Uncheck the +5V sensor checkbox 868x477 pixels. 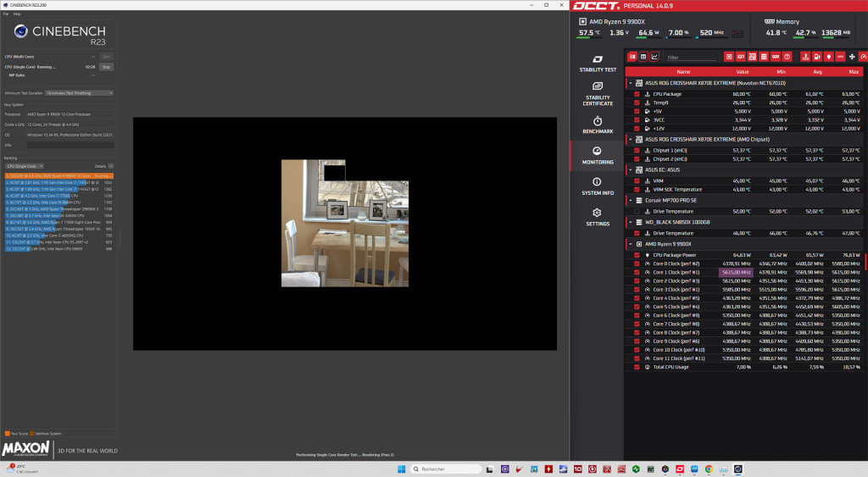click(x=637, y=111)
